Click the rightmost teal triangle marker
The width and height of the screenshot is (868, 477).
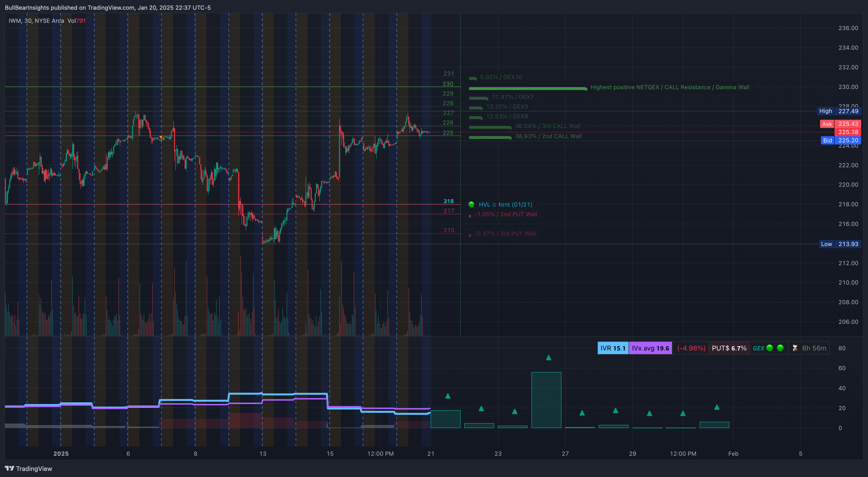[717, 407]
